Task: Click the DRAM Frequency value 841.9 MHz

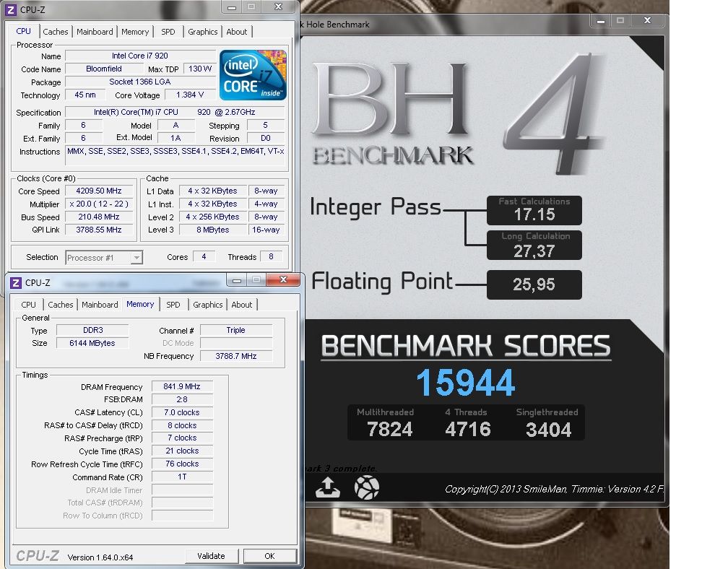Action: 182,386
